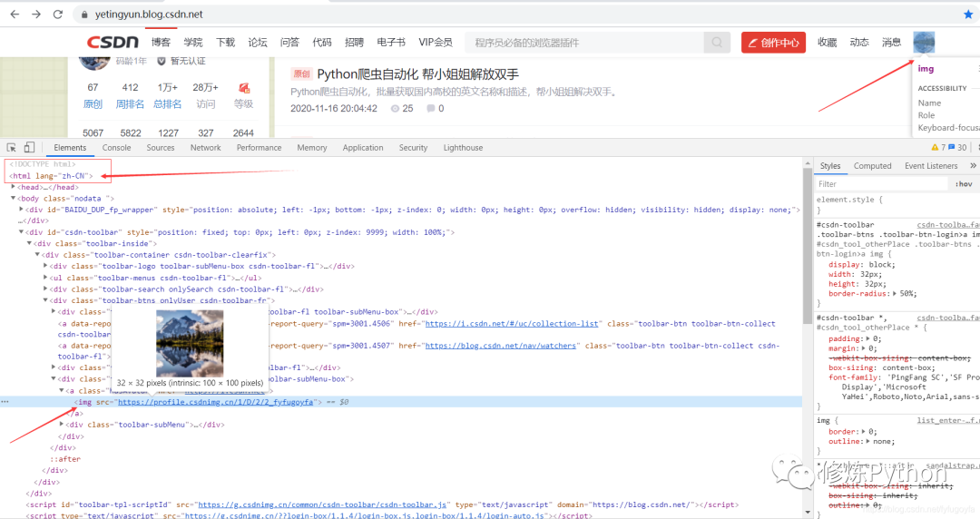Open the VIP会员 nav link
Image resolution: width=980 pixels, height=519 pixels.
436,42
